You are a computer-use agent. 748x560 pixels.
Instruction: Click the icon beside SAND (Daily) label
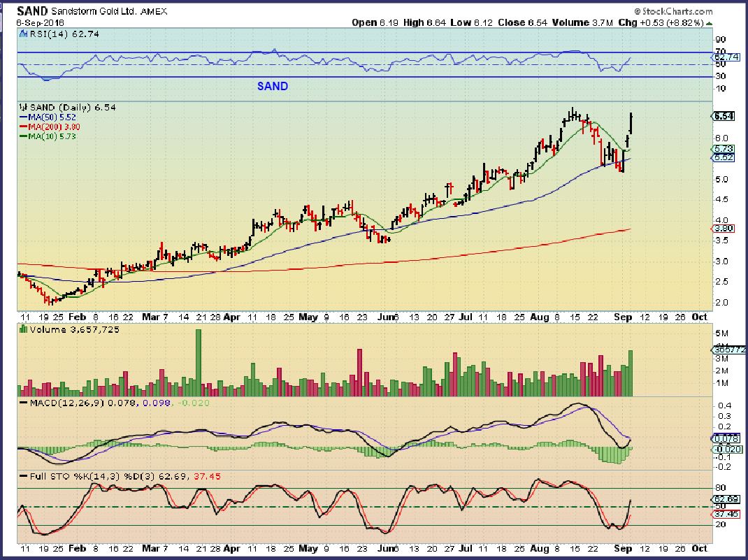(23, 108)
